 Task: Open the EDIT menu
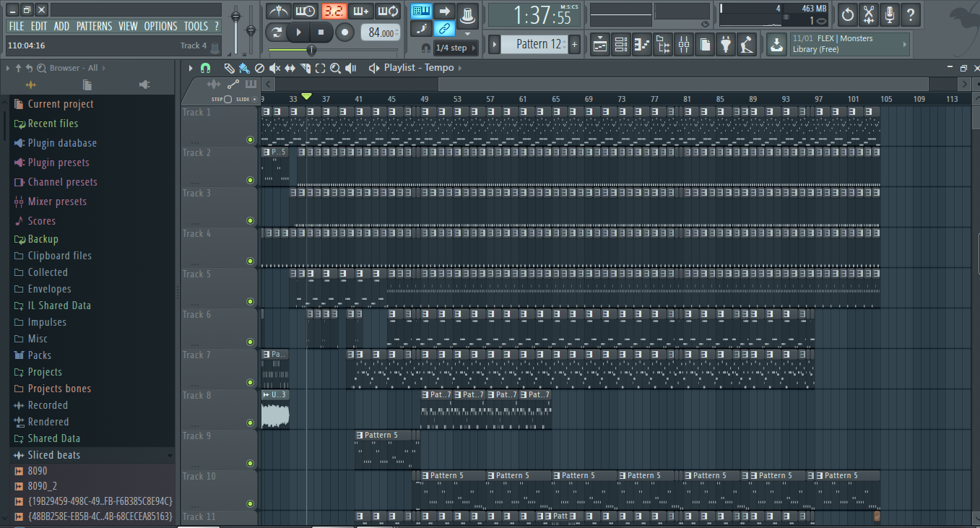pos(39,26)
